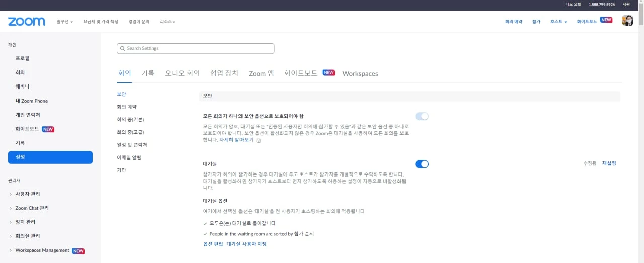Jump to 이메일 알림 section
Image resolution: width=644 pixels, height=263 pixels.
(x=129, y=158)
